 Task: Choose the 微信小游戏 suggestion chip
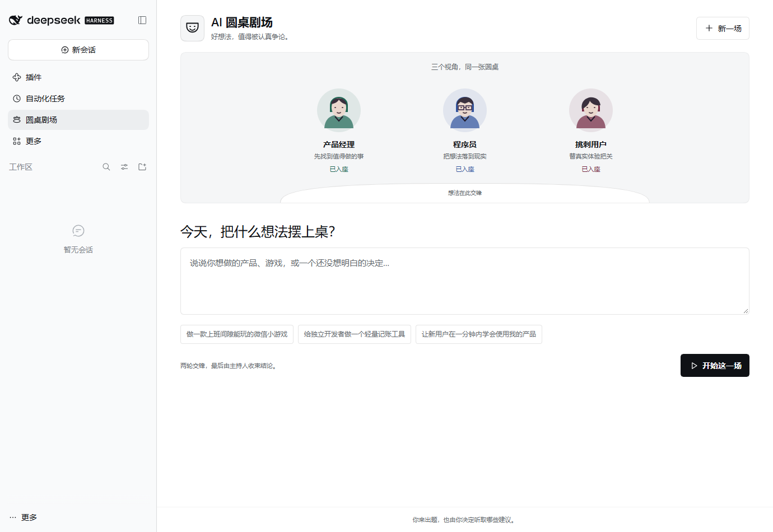click(x=237, y=334)
